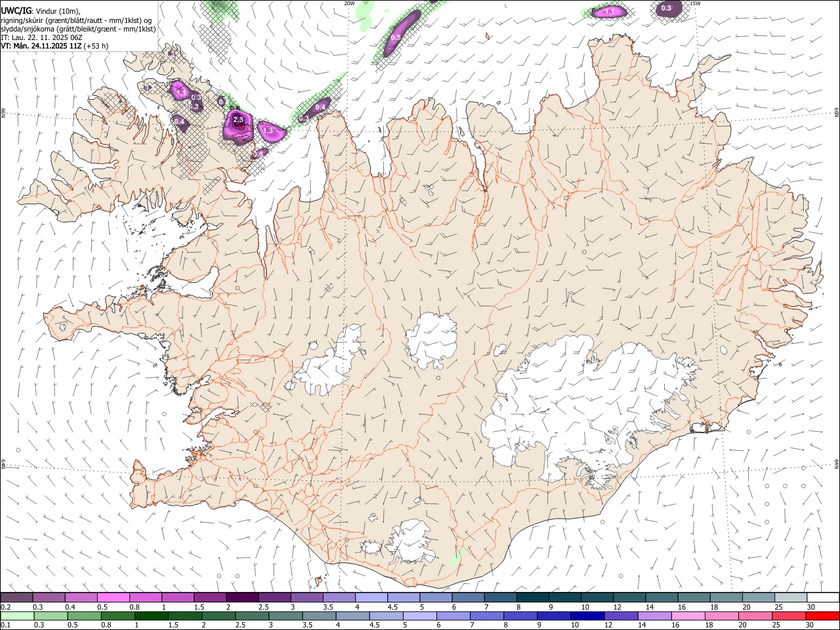Click the 'slydda/snjókoma' legend description line
840x630 pixels.
[78, 29]
